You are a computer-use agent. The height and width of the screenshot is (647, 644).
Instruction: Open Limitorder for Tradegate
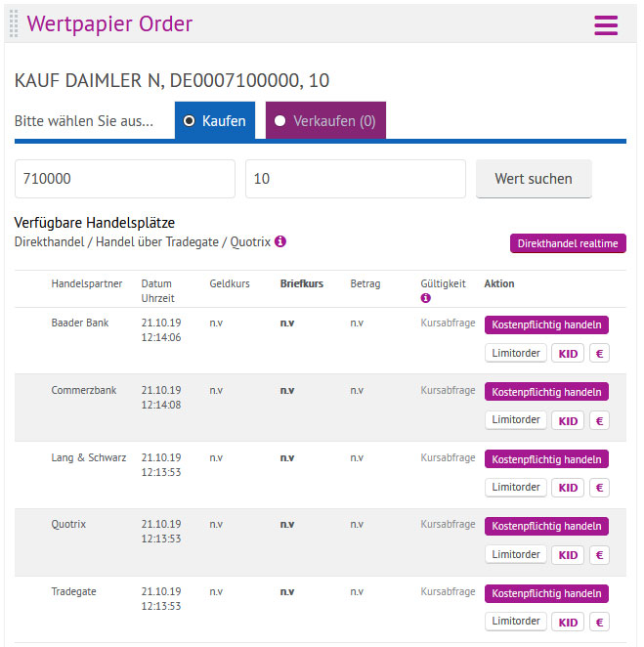click(516, 622)
